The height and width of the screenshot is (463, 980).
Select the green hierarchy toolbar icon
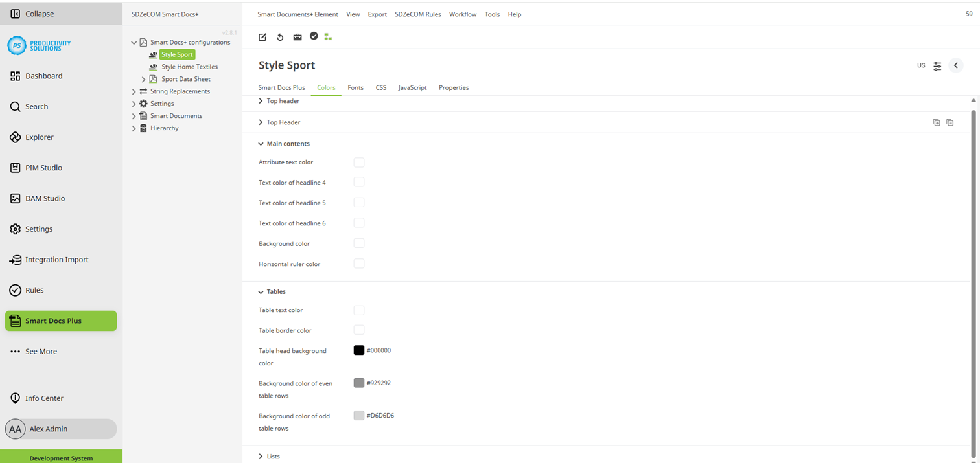[328, 37]
